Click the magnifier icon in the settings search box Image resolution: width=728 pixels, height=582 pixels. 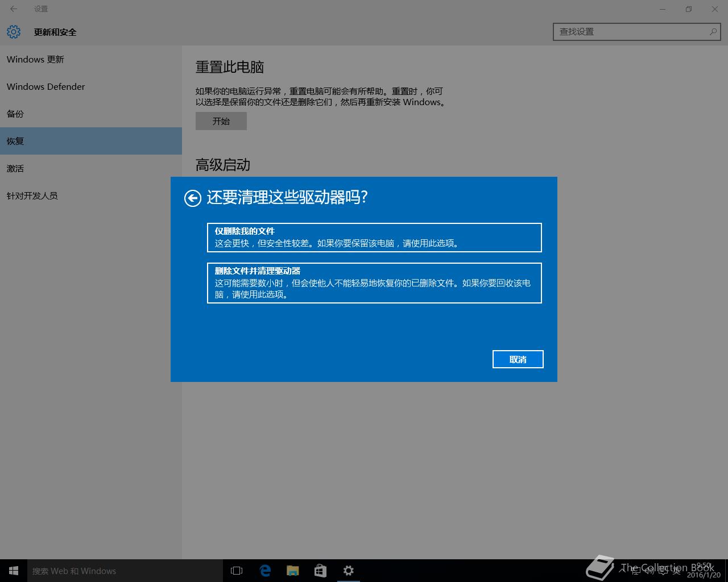click(x=713, y=32)
